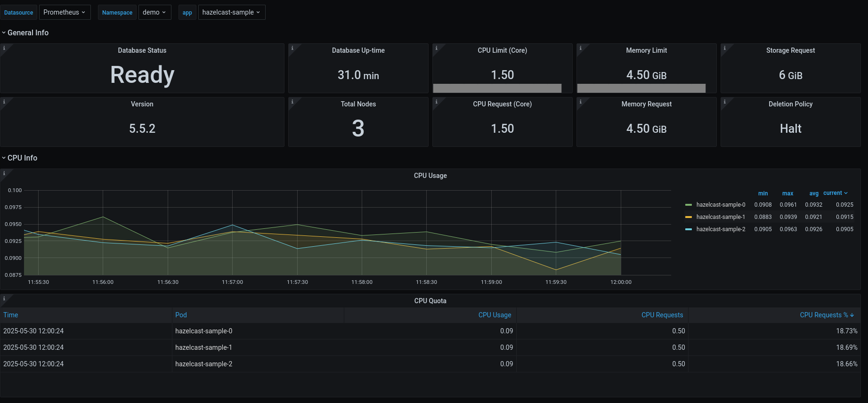The height and width of the screenshot is (403, 868).
Task: Open the Prometheus datasource dropdown
Action: (64, 12)
